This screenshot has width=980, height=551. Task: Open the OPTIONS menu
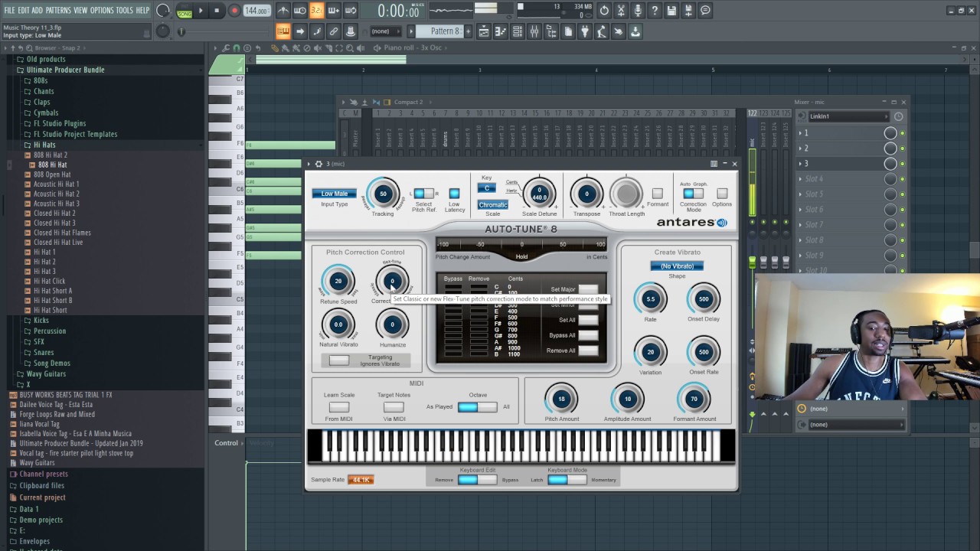coord(102,11)
